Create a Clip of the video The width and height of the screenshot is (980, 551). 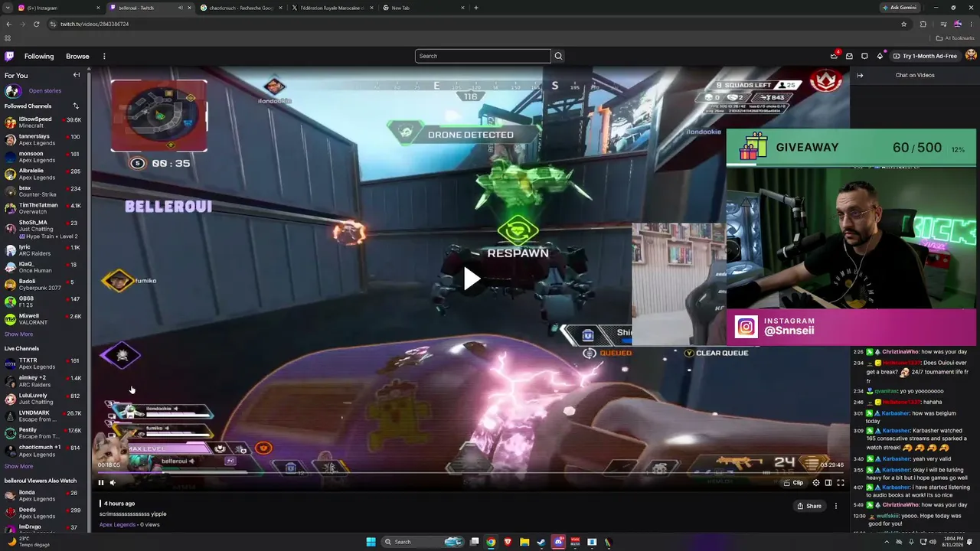tap(793, 483)
